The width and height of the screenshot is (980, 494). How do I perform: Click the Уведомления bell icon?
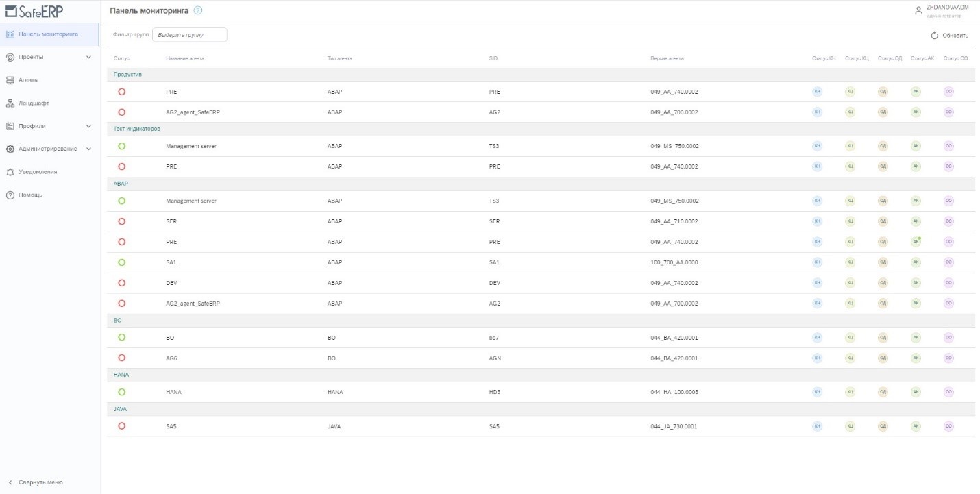[10, 172]
